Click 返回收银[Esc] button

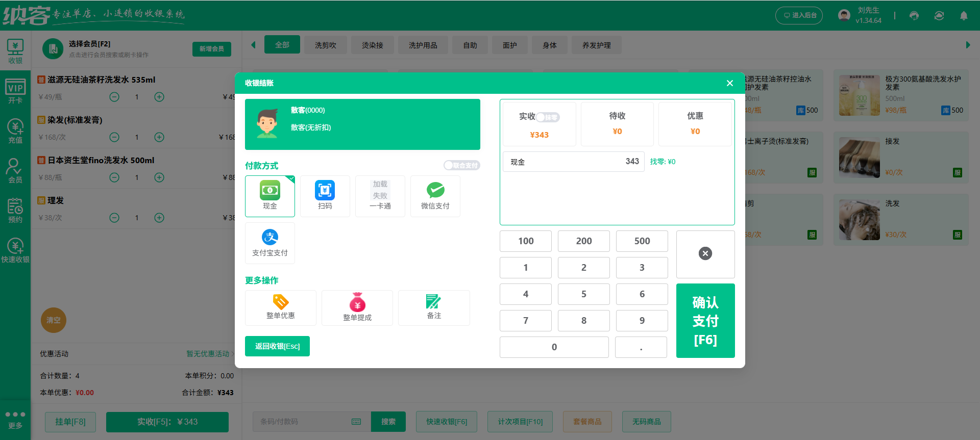click(x=277, y=346)
